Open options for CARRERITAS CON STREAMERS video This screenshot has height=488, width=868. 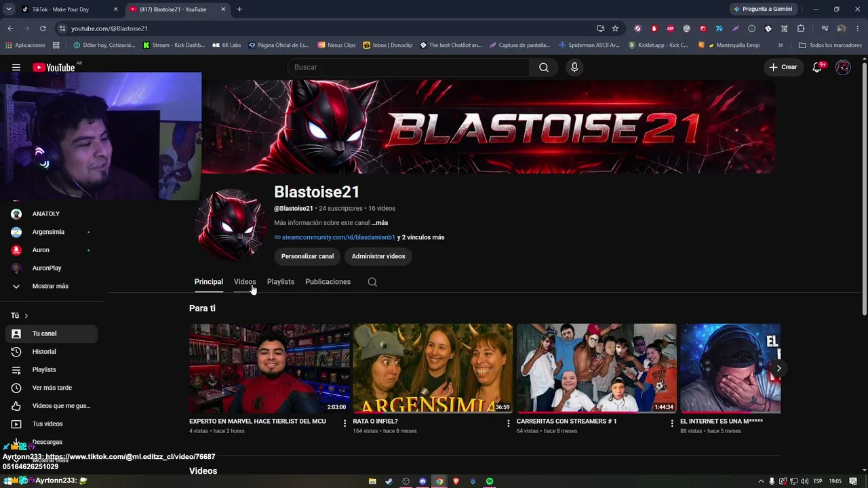672,423
